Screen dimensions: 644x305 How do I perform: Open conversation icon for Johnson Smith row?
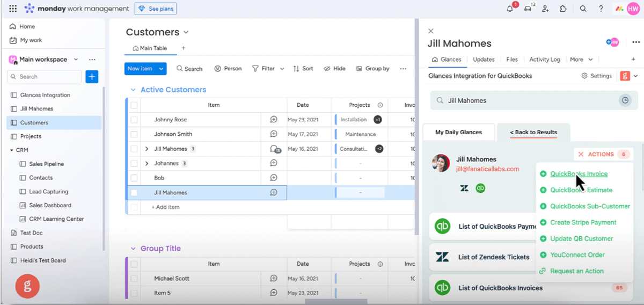tap(274, 134)
